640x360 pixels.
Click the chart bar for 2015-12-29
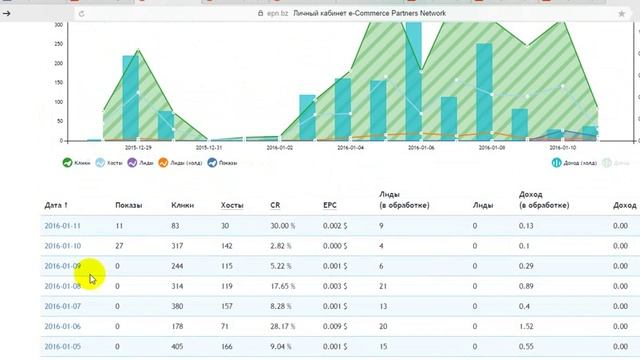tap(131, 98)
